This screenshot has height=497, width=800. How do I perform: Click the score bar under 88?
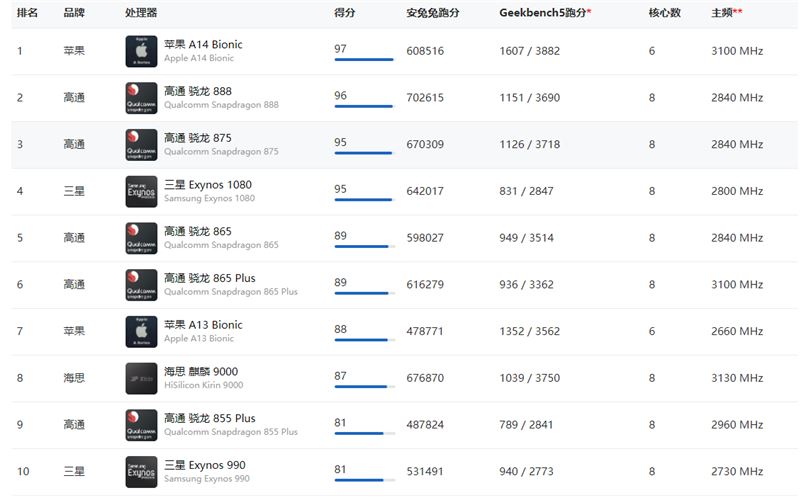[x=364, y=340]
